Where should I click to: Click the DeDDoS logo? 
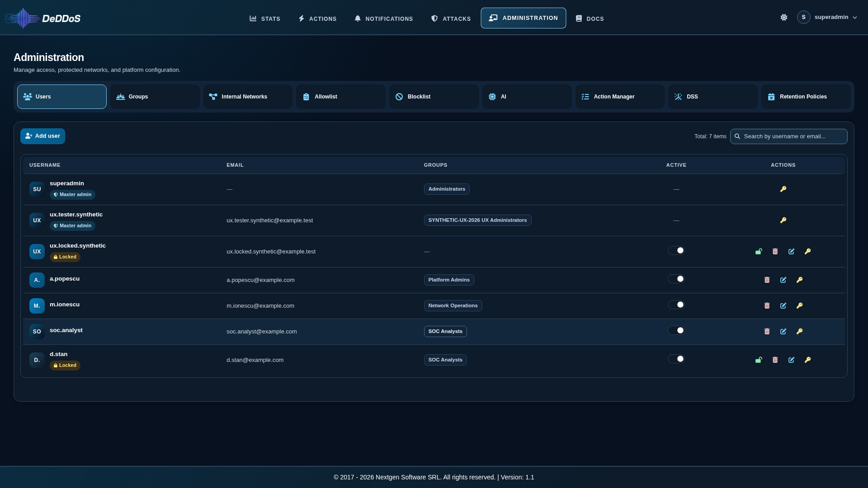tap(43, 19)
